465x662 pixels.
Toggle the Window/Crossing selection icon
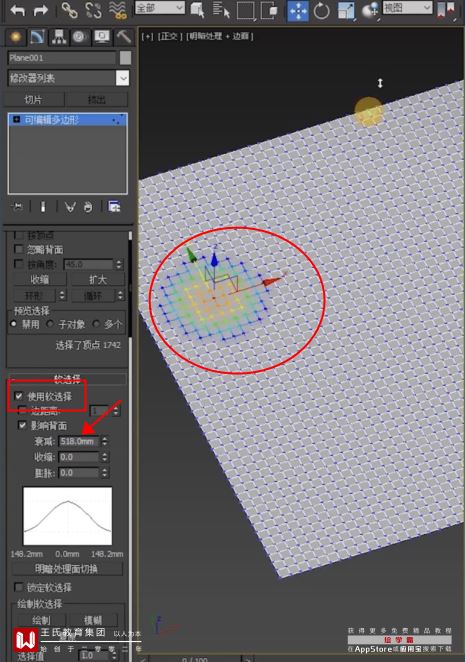[x=269, y=10]
